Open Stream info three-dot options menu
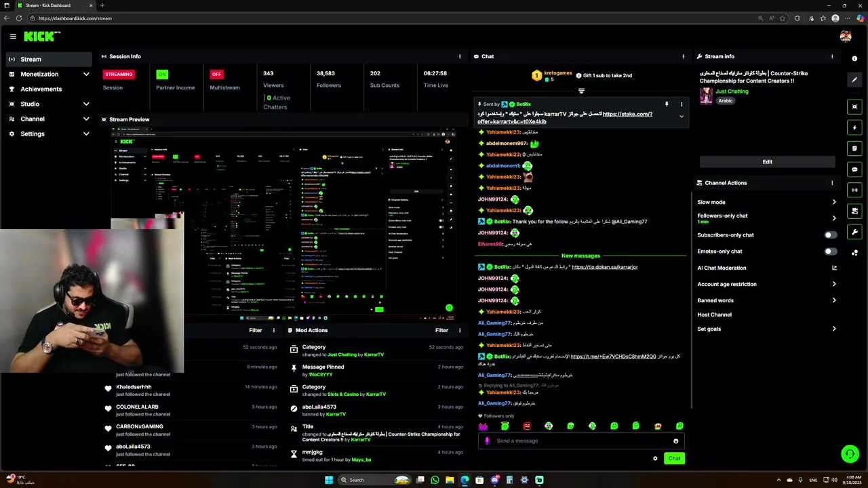The image size is (868, 488). (832, 56)
